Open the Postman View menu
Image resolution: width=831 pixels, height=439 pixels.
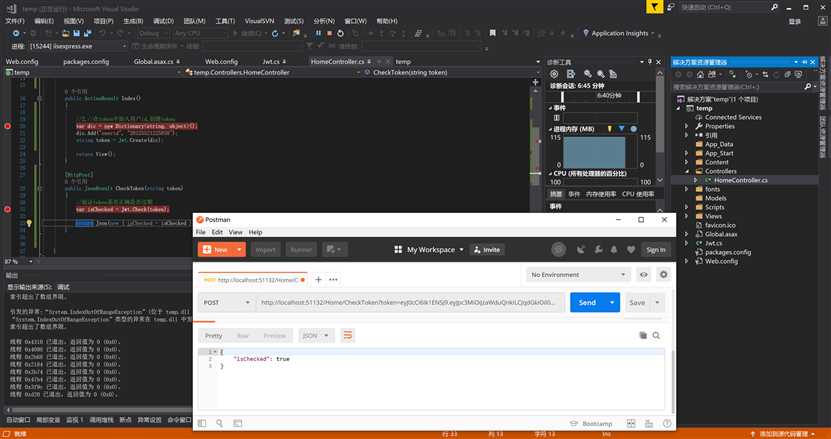(235, 232)
